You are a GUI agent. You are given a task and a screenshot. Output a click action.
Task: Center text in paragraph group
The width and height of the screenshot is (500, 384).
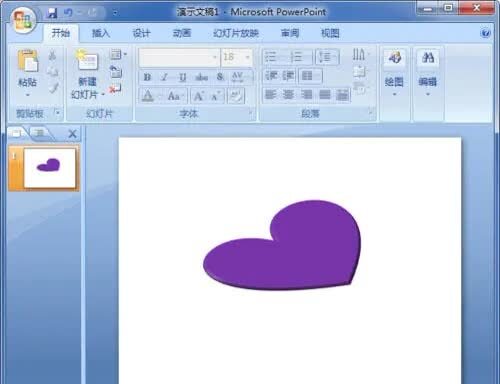click(288, 95)
